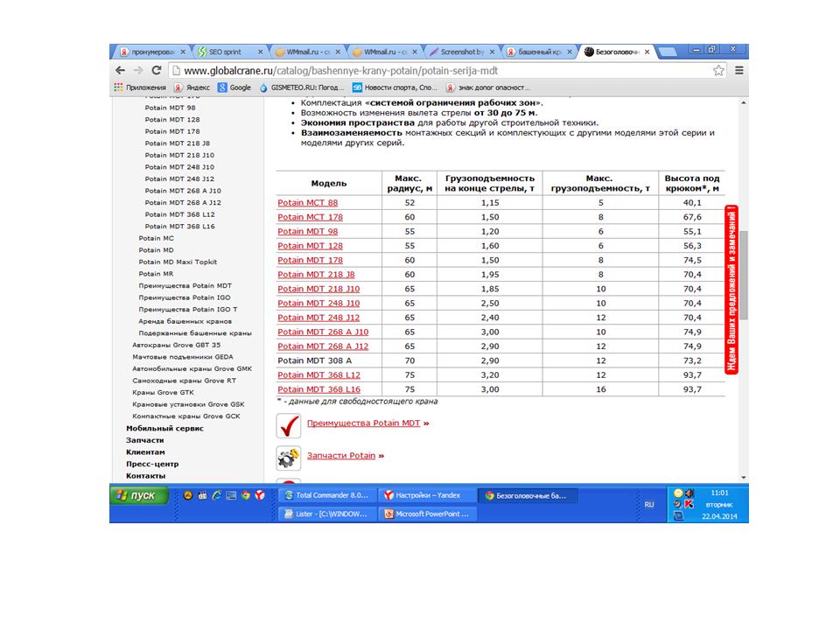The width and height of the screenshot is (840, 630).
Task: Click the RU language indicator
Action: [x=648, y=505]
